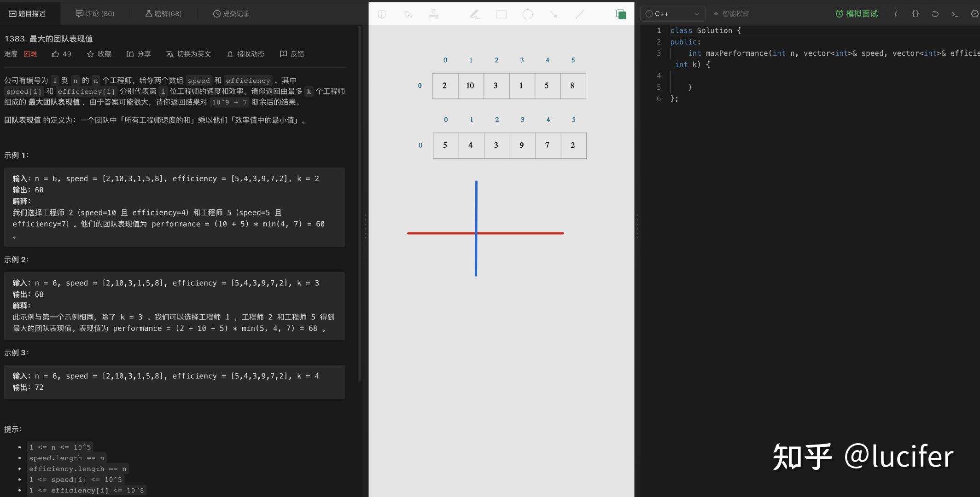Format code with the braces icon
This screenshot has height=497, width=980.
point(915,14)
